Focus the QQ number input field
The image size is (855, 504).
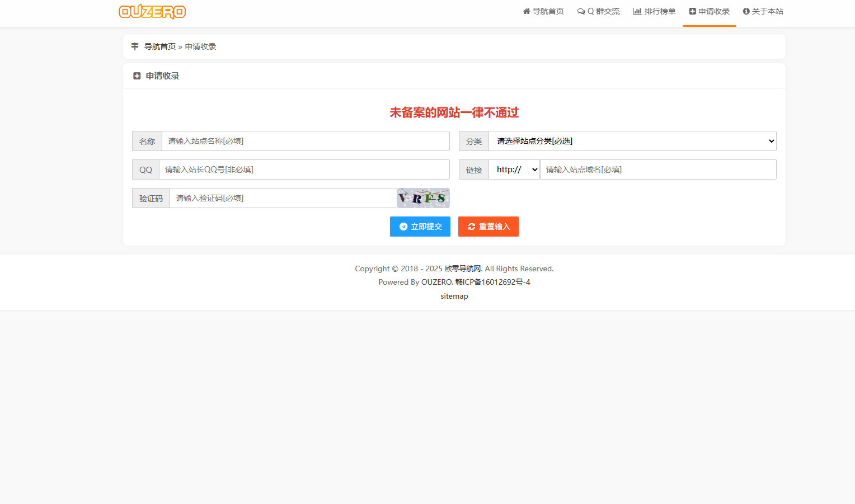304,169
